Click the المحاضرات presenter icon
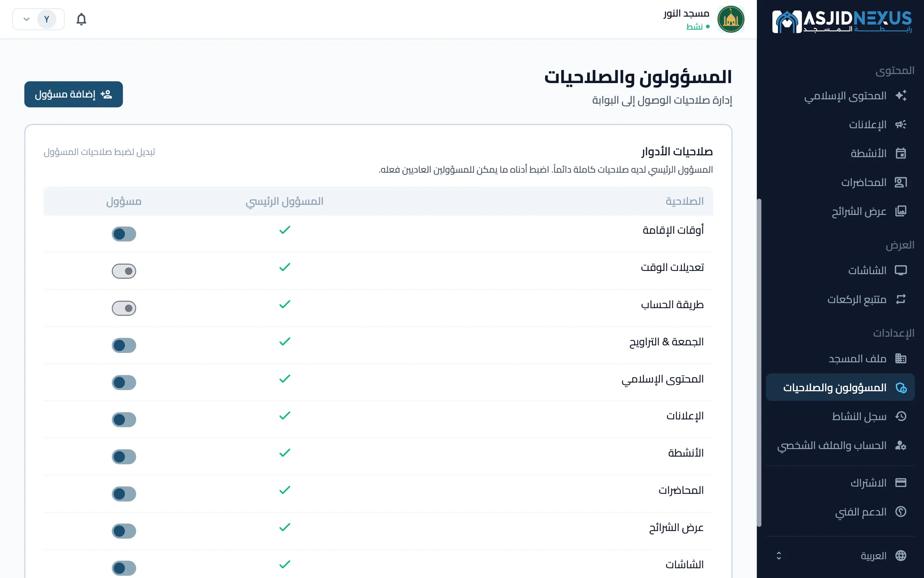Image resolution: width=924 pixels, height=578 pixels. click(901, 182)
